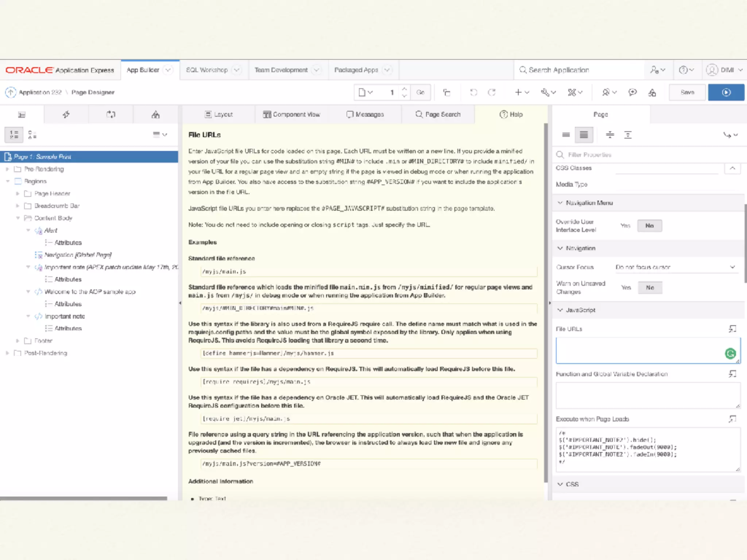Open the Administration user menu icon
The width and height of the screenshot is (747, 560).
pos(658,70)
